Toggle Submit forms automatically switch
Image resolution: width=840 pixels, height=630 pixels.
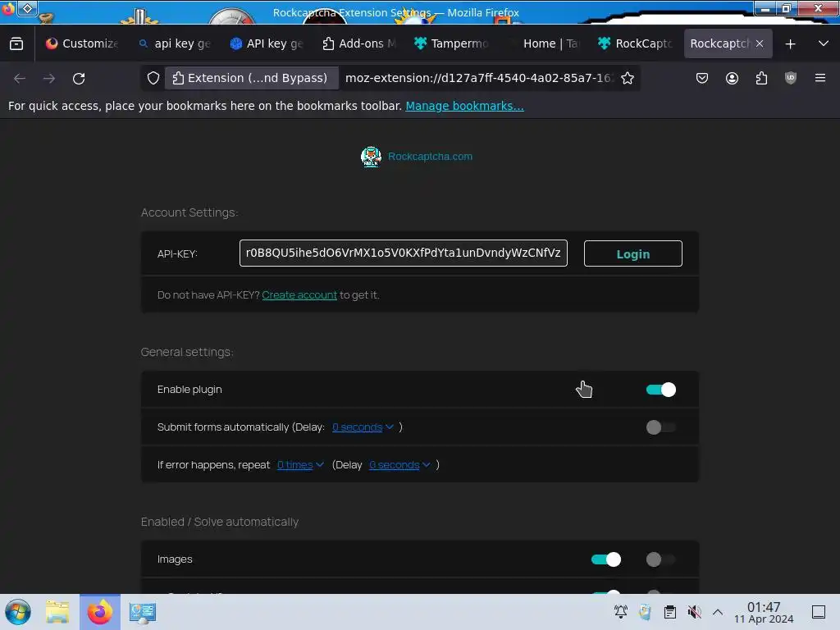point(660,427)
